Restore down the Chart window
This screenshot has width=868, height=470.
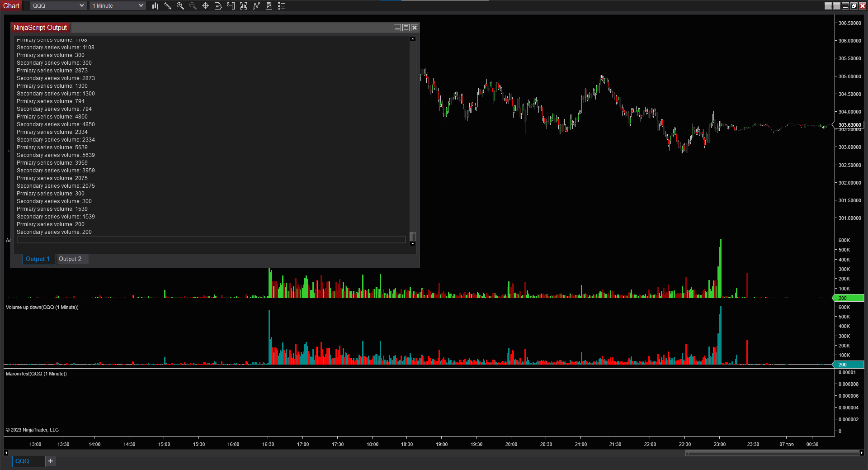[854, 6]
